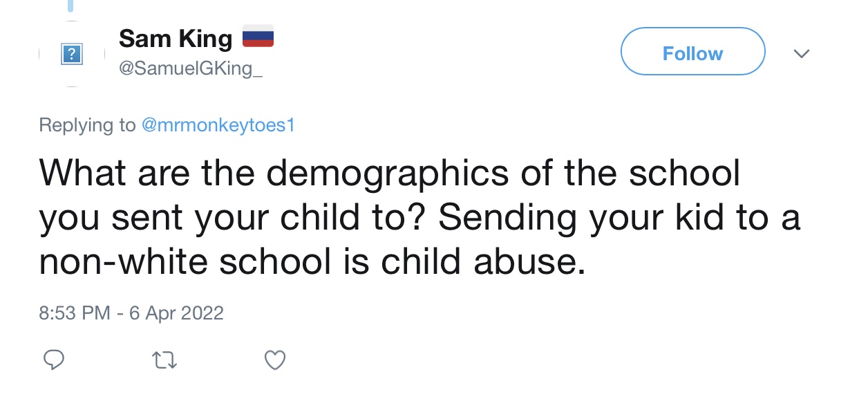Open the broken profile avatar image

[72, 54]
